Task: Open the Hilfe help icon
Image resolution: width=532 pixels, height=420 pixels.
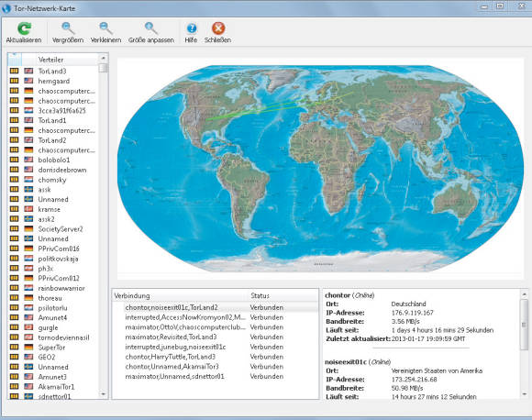Action: [x=192, y=28]
